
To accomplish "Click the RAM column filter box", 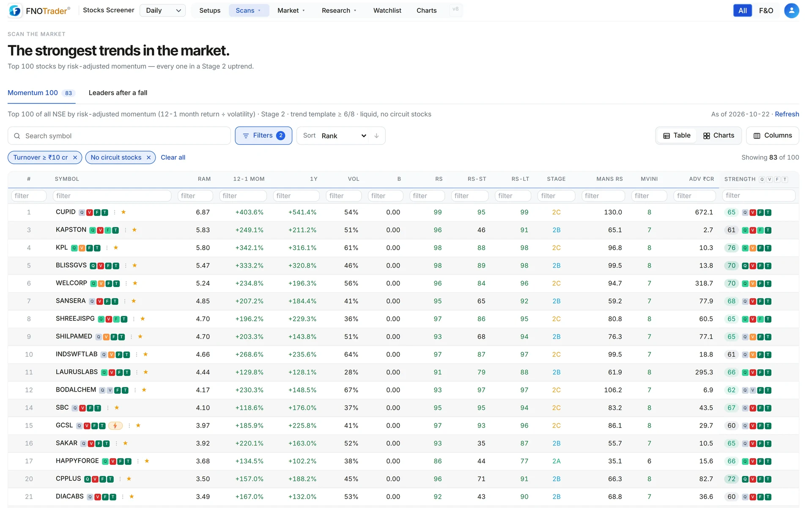I will click(195, 196).
